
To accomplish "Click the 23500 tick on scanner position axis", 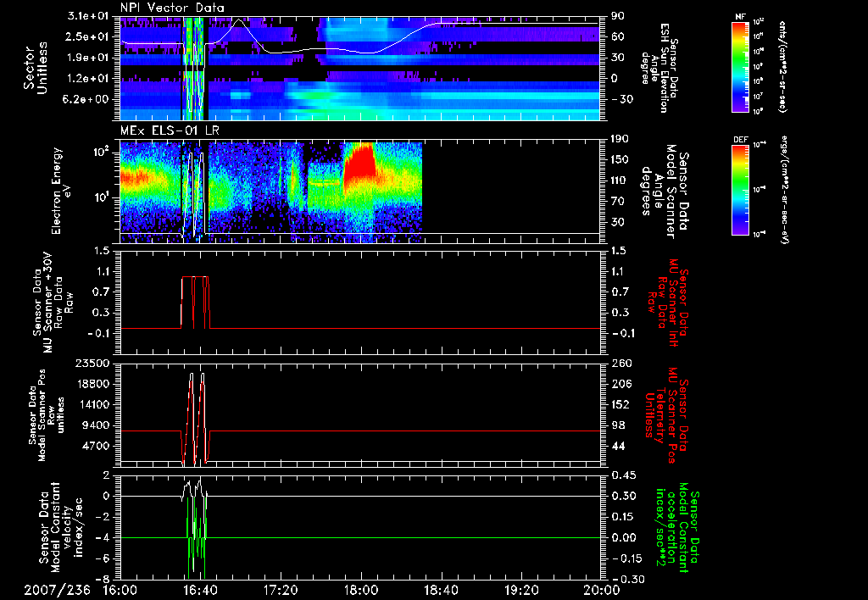I will click(93, 364).
